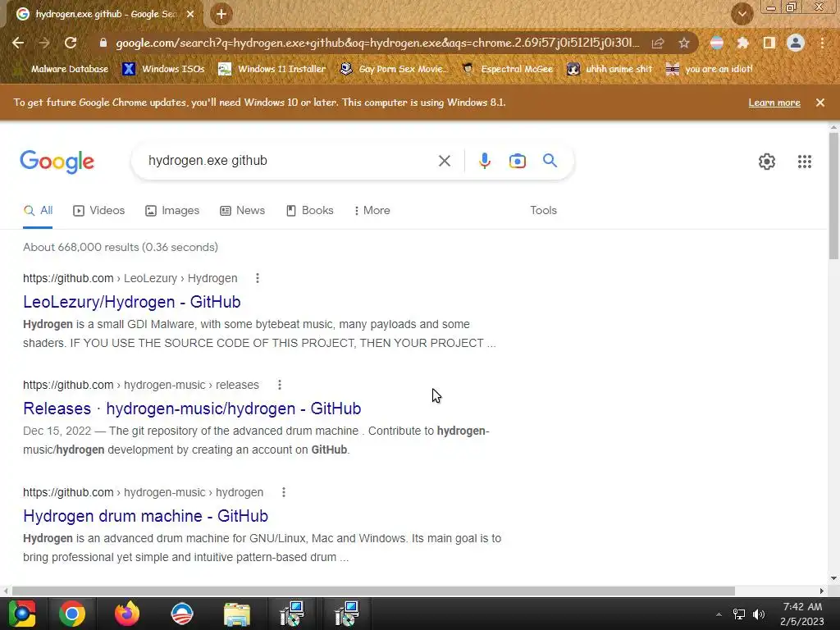Open the tab search dropdown arrow

pyautogui.click(x=742, y=14)
